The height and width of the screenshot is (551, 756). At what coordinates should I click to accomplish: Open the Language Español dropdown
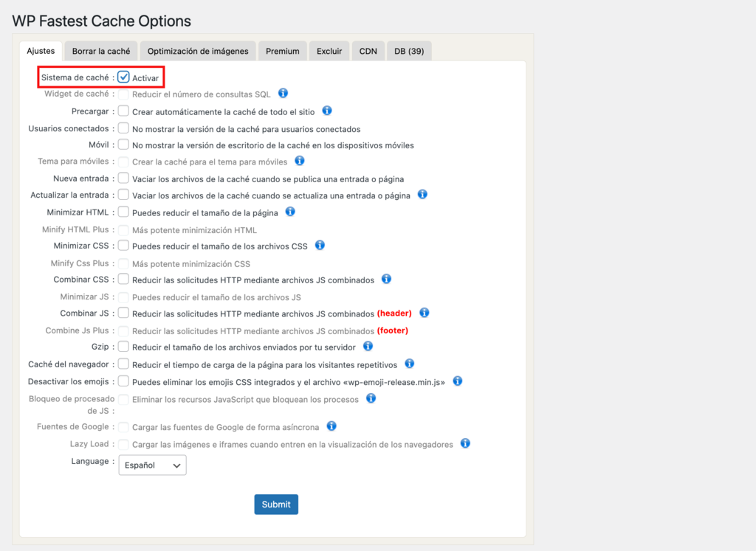pos(152,465)
